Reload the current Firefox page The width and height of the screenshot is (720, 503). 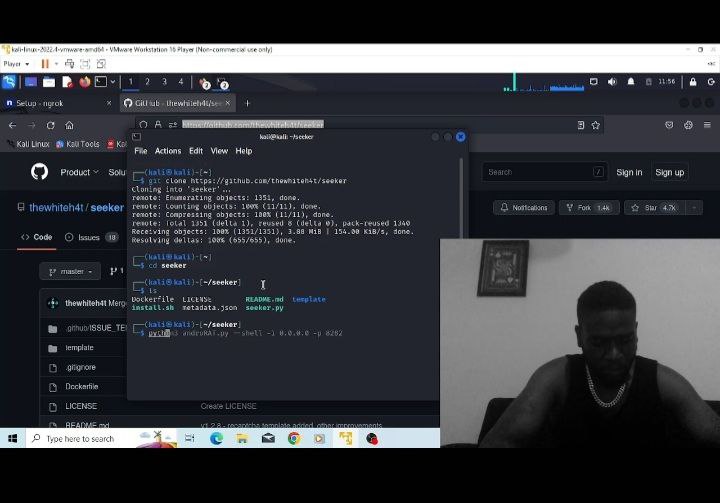51,125
